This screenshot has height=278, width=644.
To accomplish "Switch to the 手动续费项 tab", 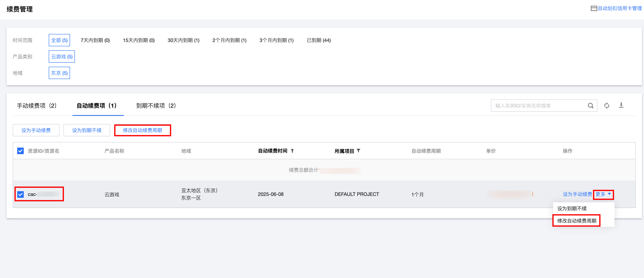I will (36, 106).
